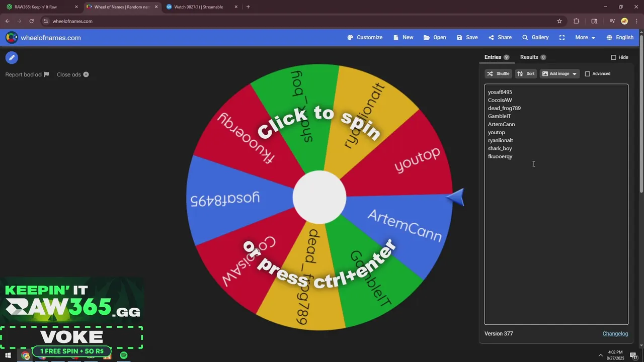Image resolution: width=644 pixels, height=362 pixels.
Task: Go back in browser history
Action: [x=7, y=21]
